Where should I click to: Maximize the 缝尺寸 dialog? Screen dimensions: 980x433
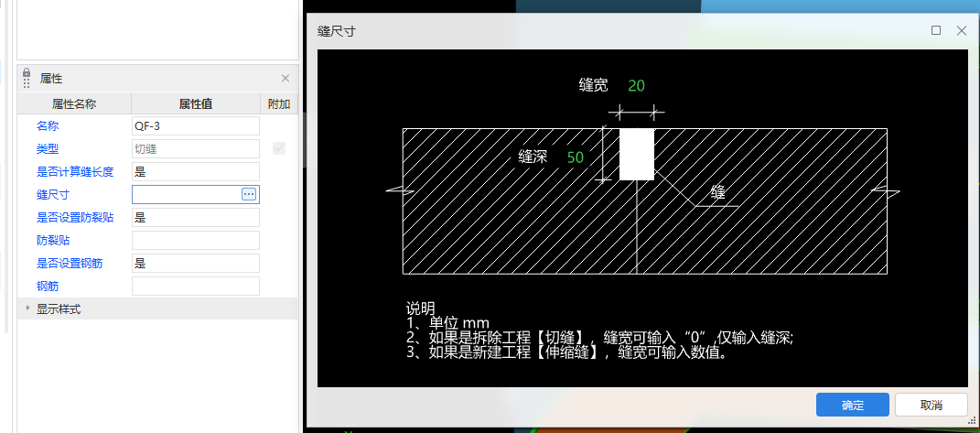coord(936,30)
